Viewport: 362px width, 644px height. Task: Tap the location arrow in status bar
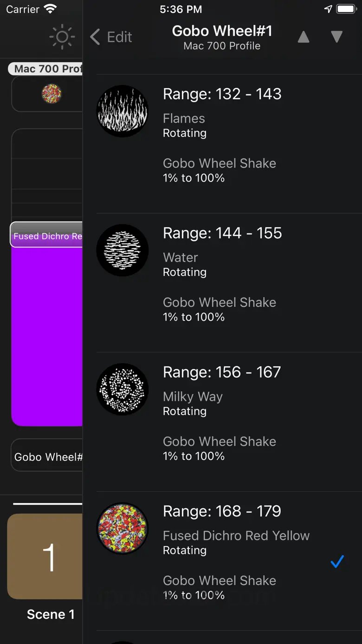pos(328,9)
